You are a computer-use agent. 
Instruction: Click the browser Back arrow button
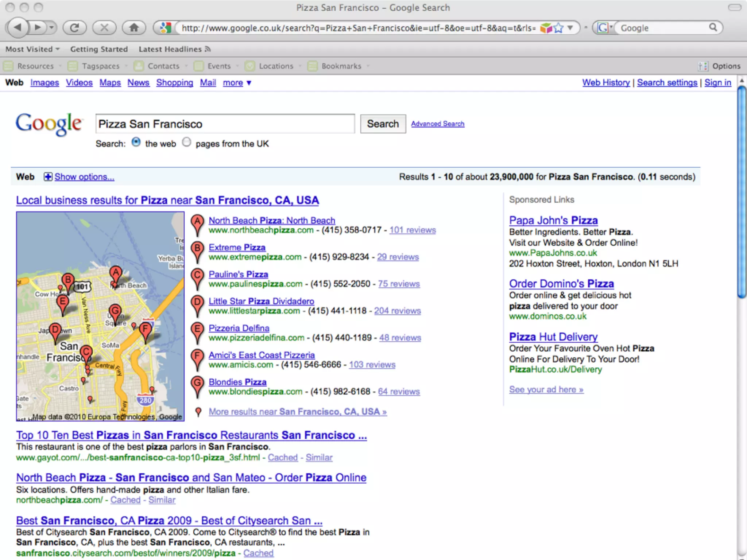[x=18, y=27]
